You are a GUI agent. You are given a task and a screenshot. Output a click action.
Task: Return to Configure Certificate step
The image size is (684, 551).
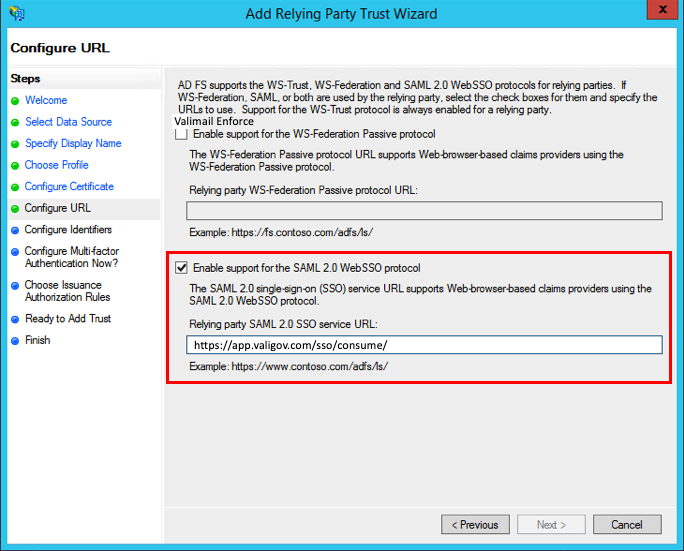coord(69,186)
